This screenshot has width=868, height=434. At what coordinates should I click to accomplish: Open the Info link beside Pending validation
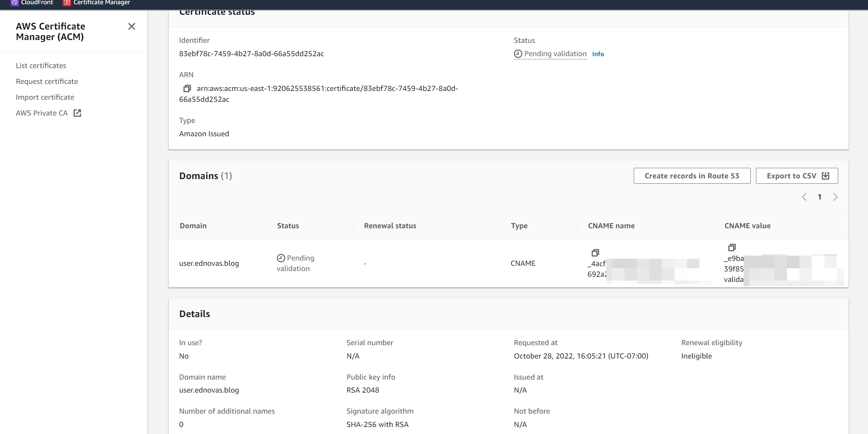pos(598,54)
